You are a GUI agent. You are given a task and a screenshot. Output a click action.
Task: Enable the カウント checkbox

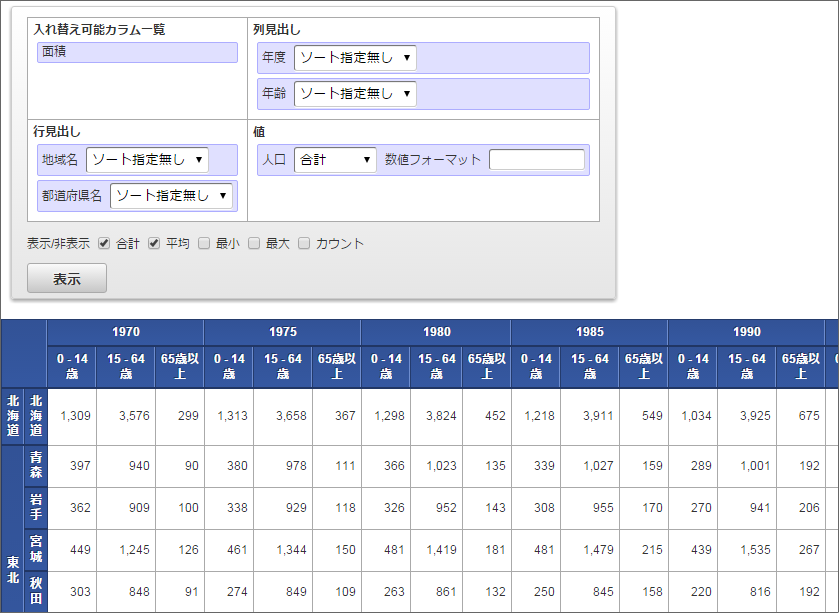point(304,243)
